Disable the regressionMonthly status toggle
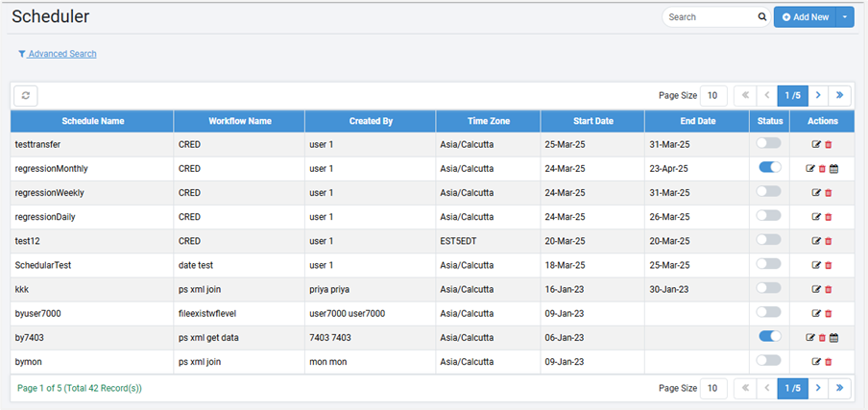Screen dimensions: 868x410 click(x=769, y=167)
